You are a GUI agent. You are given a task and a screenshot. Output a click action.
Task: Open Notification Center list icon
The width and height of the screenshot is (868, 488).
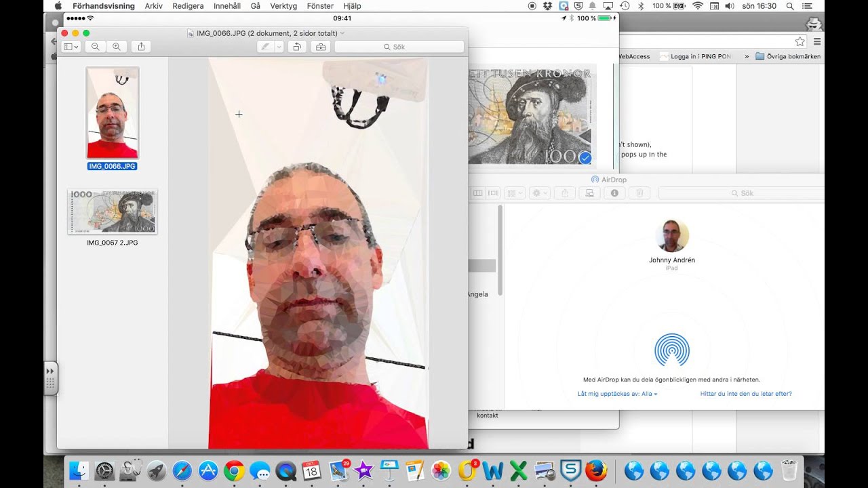[808, 6]
